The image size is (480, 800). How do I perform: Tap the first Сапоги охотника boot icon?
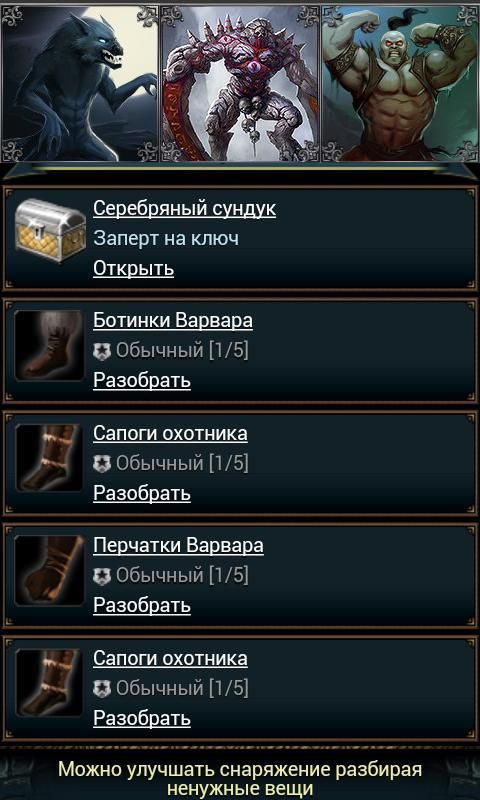49,458
